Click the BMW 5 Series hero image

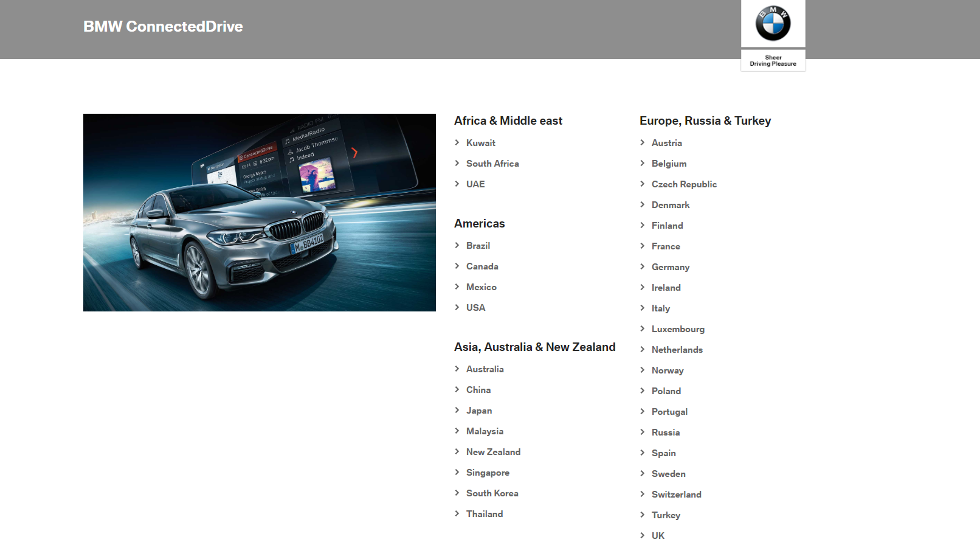[x=260, y=212]
